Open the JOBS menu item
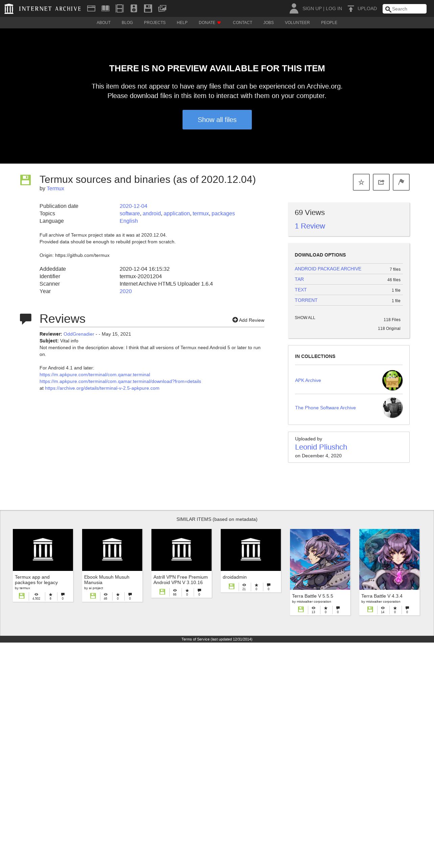The width and height of the screenshot is (434, 868). (268, 23)
